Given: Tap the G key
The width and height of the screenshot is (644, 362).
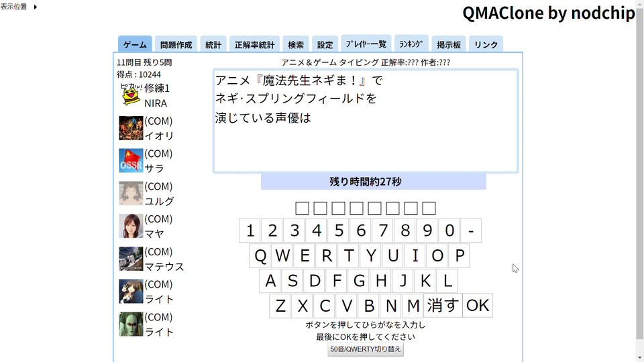Looking at the screenshot, I should coord(359,281).
